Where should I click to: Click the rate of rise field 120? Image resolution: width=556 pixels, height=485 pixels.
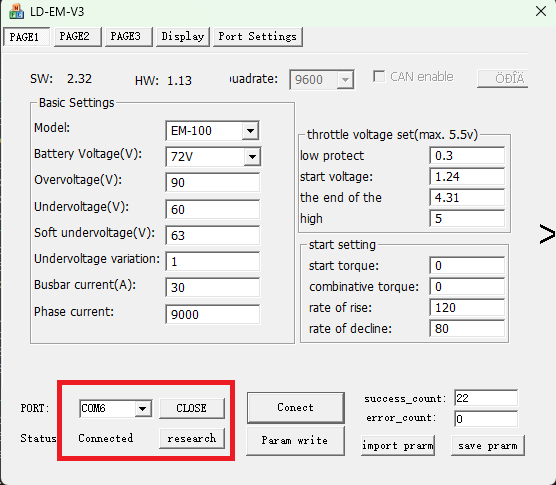pos(467,307)
